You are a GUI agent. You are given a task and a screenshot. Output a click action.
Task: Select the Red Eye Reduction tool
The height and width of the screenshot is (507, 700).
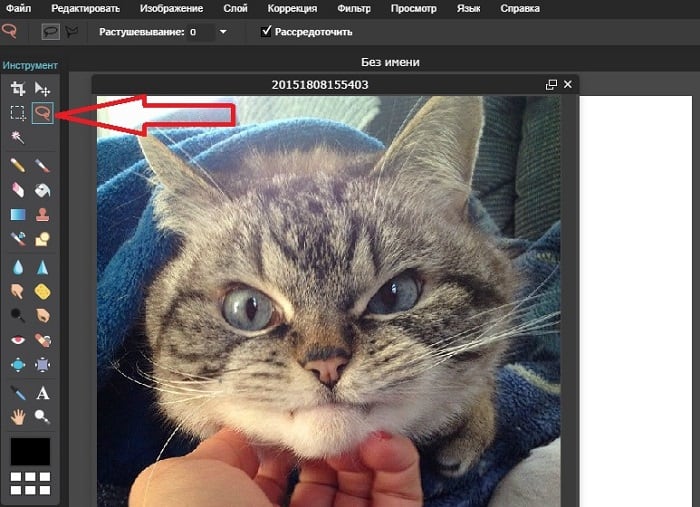click(17, 340)
